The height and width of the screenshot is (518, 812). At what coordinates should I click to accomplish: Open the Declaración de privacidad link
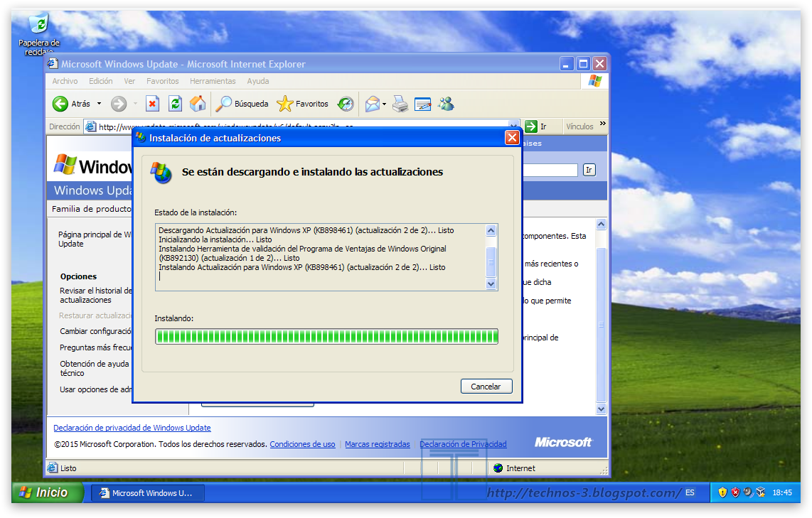132,427
